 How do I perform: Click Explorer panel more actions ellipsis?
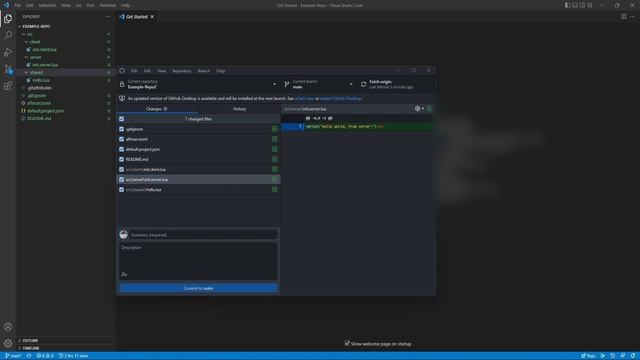pyautogui.click(x=108, y=17)
